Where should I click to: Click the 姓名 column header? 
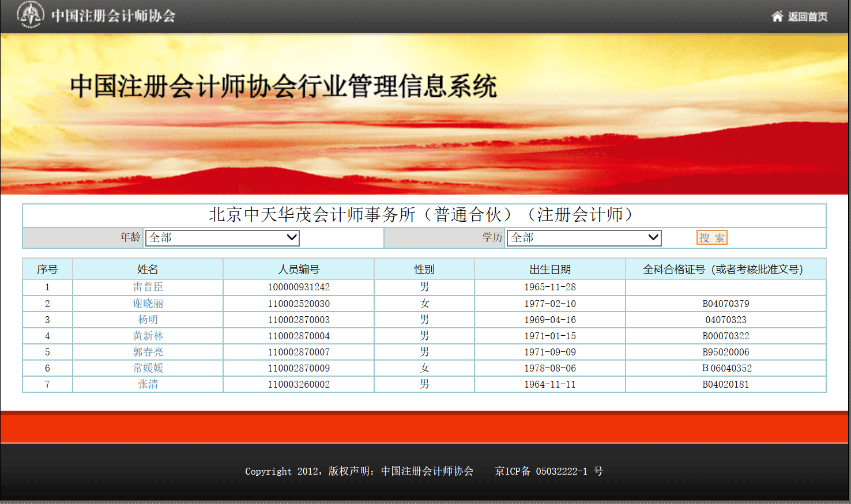tap(148, 269)
